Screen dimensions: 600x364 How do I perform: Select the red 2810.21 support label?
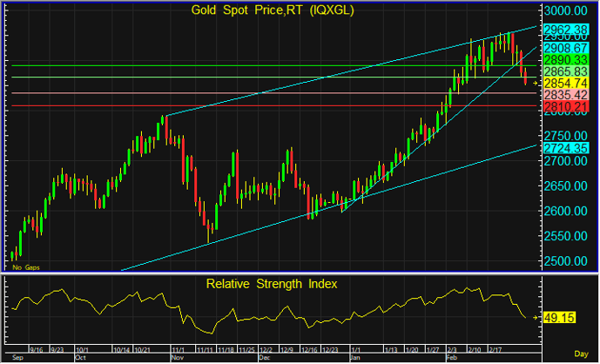(568, 106)
